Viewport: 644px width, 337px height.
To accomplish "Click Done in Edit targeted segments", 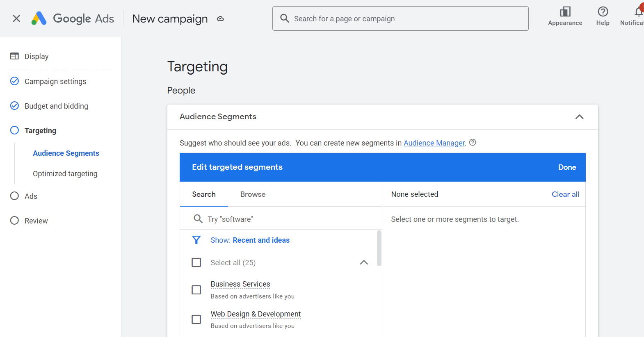I will (x=567, y=167).
